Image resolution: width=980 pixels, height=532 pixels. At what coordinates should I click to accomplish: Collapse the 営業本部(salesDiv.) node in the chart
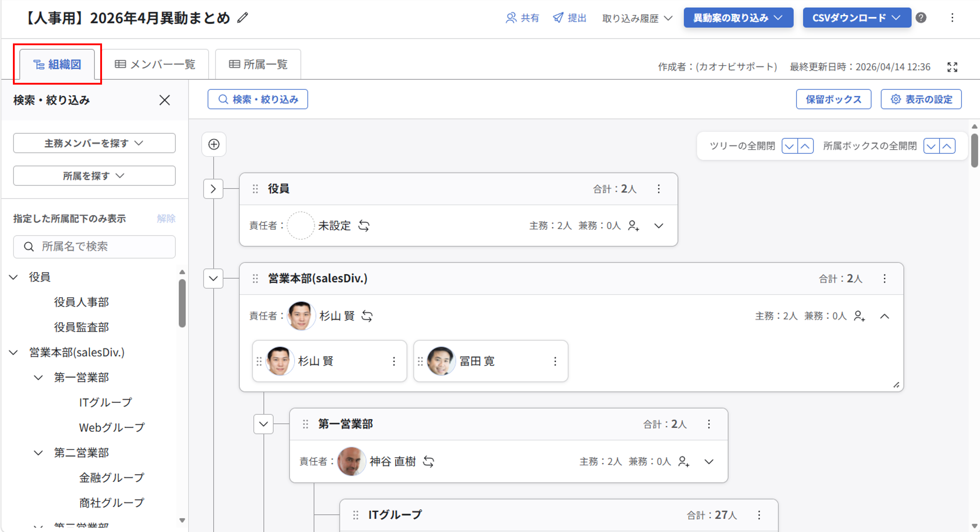point(213,278)
